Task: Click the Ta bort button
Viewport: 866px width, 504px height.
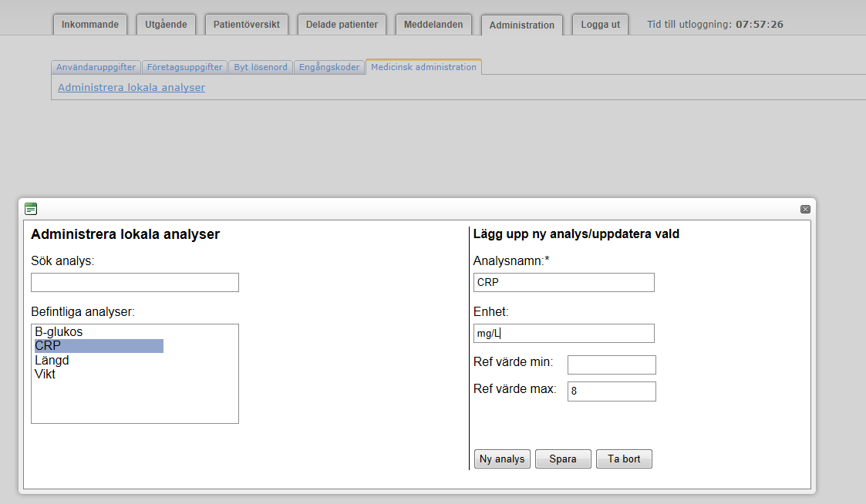Action: (624, 459)
